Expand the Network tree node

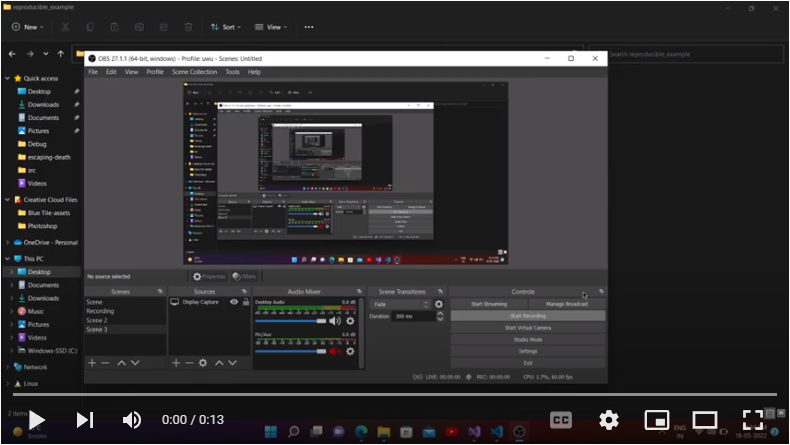(8, 367)
